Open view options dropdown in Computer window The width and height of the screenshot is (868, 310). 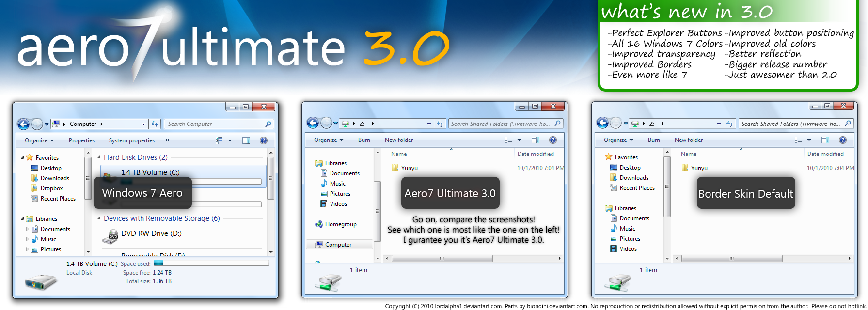(230, 140)
